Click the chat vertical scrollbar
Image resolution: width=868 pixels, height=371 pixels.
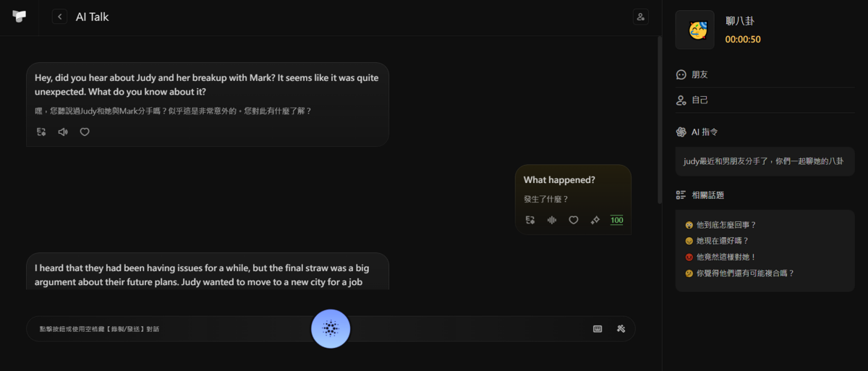pyautogui.click(x=658, y=116)
